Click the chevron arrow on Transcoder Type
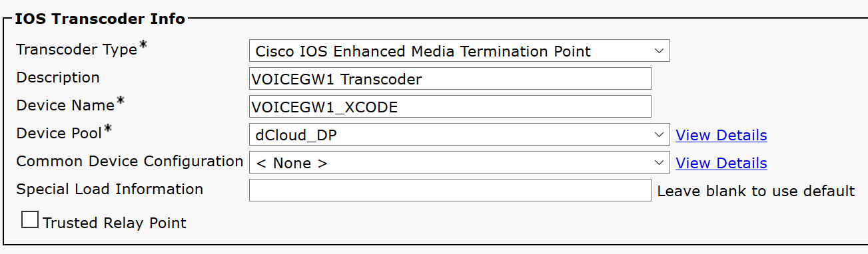 [658, 51]
